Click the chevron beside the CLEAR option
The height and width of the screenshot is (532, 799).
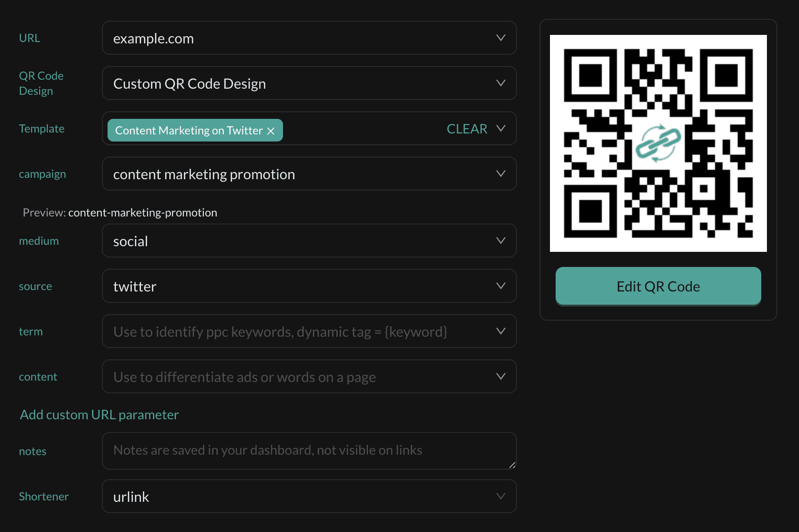click(x=501, y=128)
